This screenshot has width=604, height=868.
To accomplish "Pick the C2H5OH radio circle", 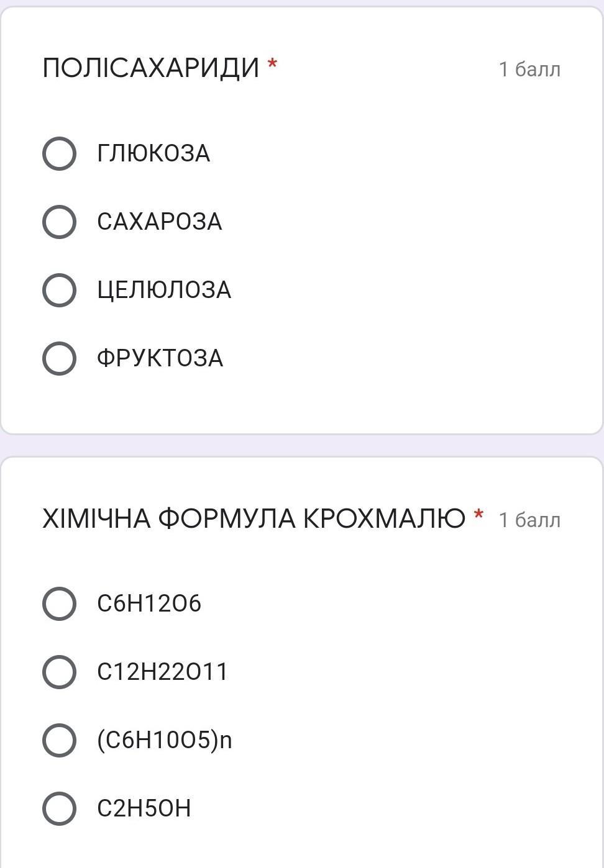I will [x=59, y=808].
